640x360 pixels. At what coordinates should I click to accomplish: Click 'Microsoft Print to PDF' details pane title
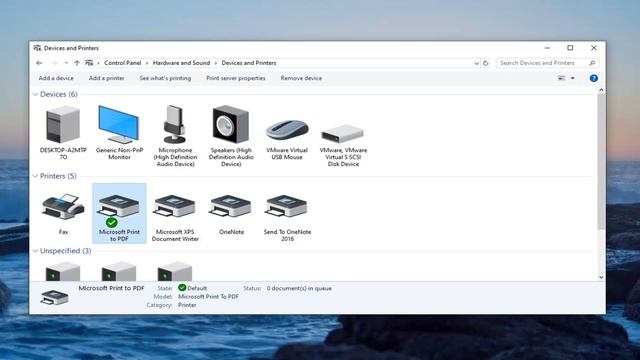(111, 288)
